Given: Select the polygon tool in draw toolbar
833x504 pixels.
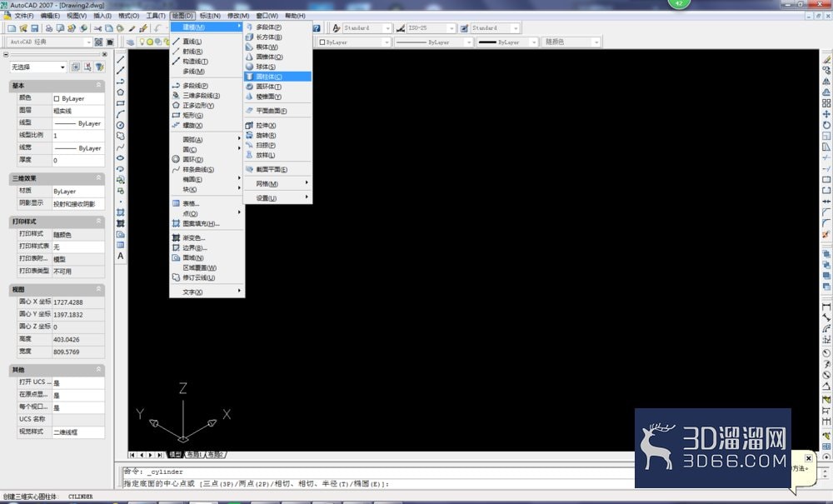Looking at the screenshot, I should click(121, 92).
